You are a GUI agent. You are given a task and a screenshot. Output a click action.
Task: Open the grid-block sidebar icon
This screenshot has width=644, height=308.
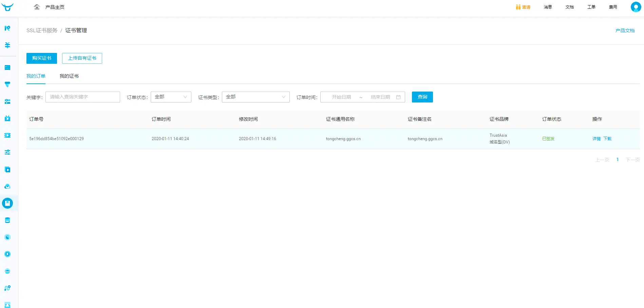[7, 68]
